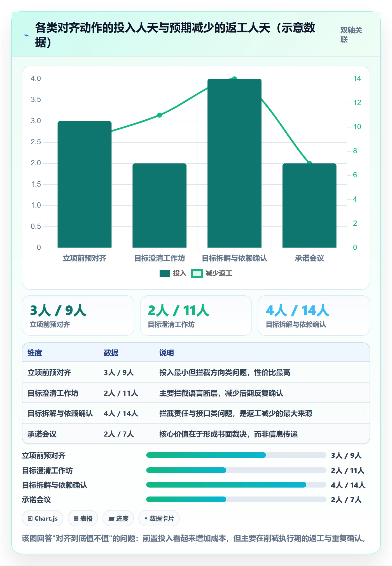
Task: Click the 说明 column header
Action: (x=167, y=353)
